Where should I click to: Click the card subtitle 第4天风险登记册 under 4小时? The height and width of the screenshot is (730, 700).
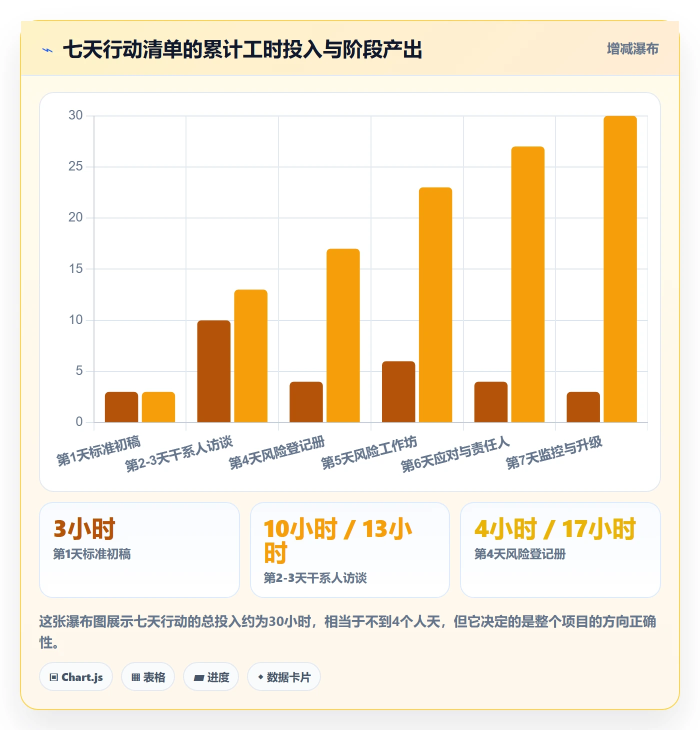click(520, 554)
